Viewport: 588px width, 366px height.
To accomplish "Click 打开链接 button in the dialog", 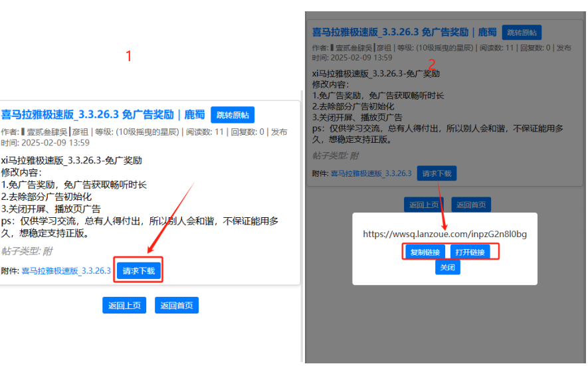I will pos(470,252).
